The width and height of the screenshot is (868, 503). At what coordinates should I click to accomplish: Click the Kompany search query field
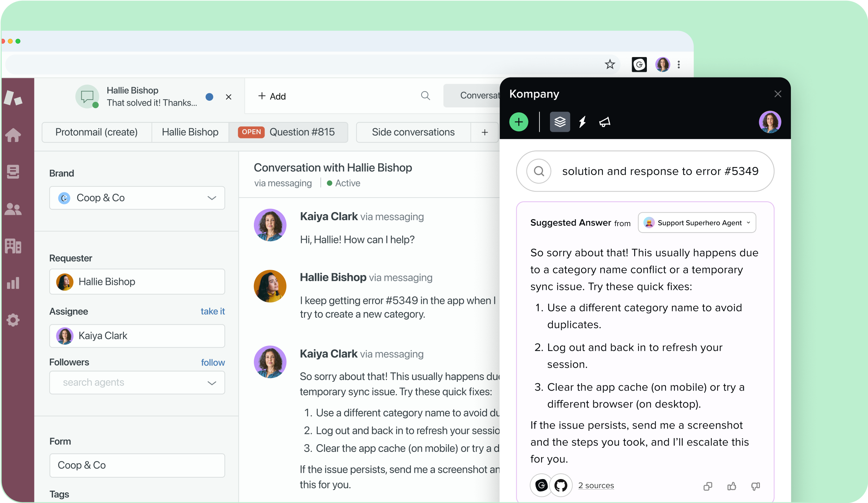pyautogui.click(x=660, y=172)
